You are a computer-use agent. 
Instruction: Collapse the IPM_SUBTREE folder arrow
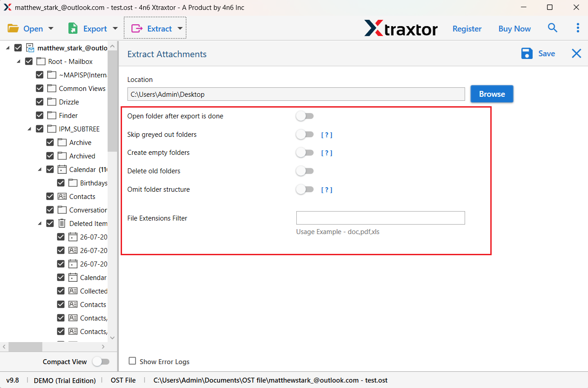[29, 129]
